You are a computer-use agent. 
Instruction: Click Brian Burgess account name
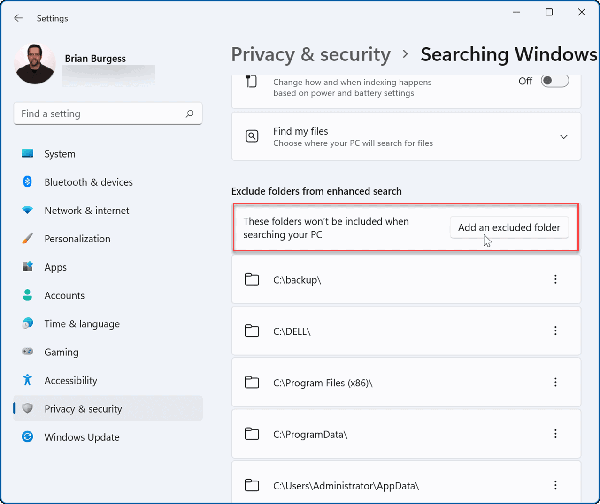pyautogui.click(x=95, y=59)
